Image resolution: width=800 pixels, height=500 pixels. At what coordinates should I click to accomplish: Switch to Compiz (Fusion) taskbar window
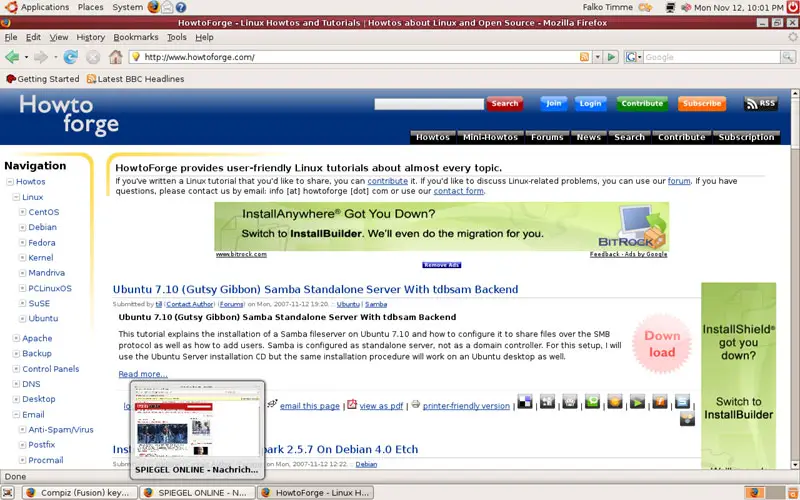tap(80, 493)
